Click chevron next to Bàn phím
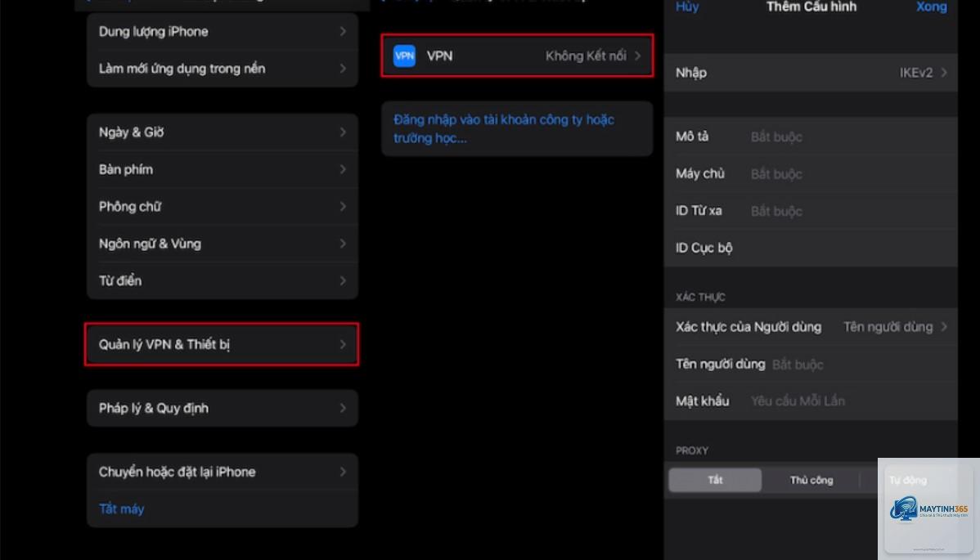Viewport: 980px width, 560px height. 343,169
